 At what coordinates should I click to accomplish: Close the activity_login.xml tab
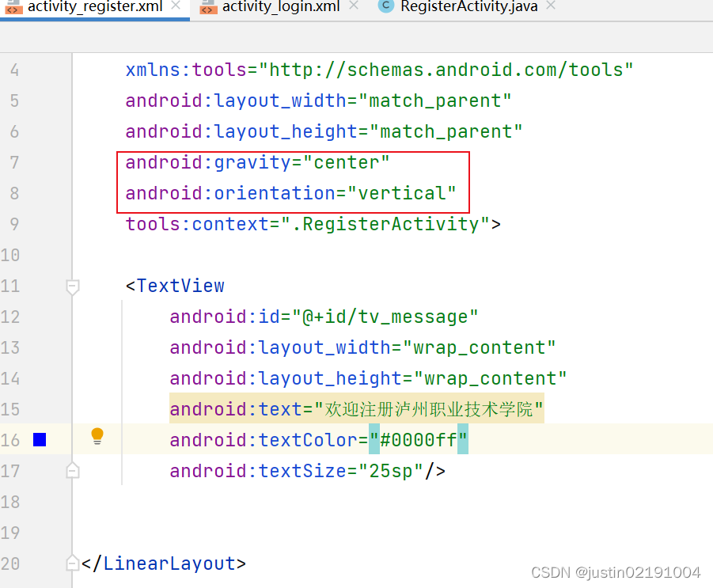(354, 6)
